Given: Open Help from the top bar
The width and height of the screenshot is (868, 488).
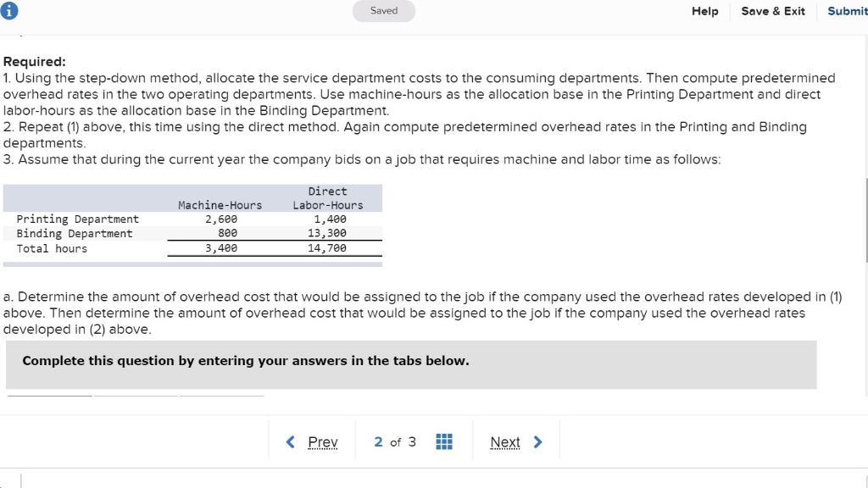Looking at the screenshot, I should (x=704, y=11).
